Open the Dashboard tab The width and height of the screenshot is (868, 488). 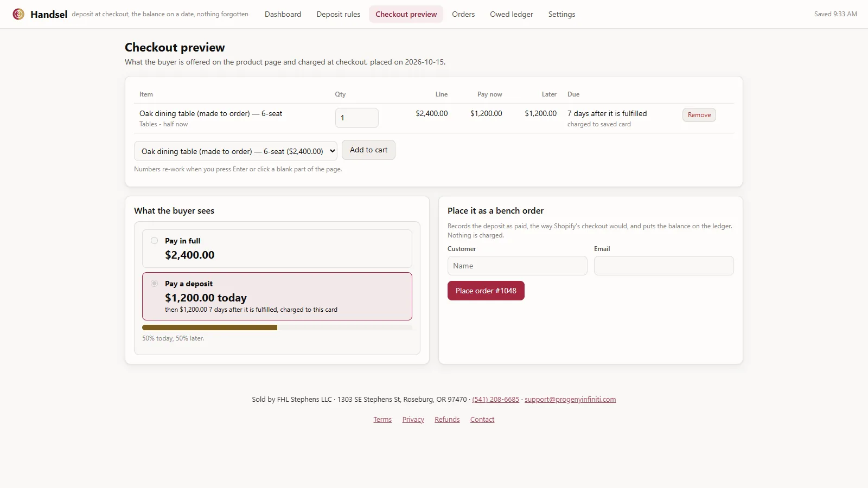[283, 14]
